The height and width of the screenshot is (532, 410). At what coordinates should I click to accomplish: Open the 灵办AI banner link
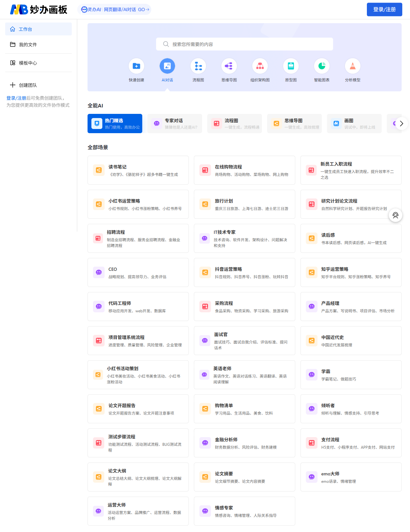point(115,10)
